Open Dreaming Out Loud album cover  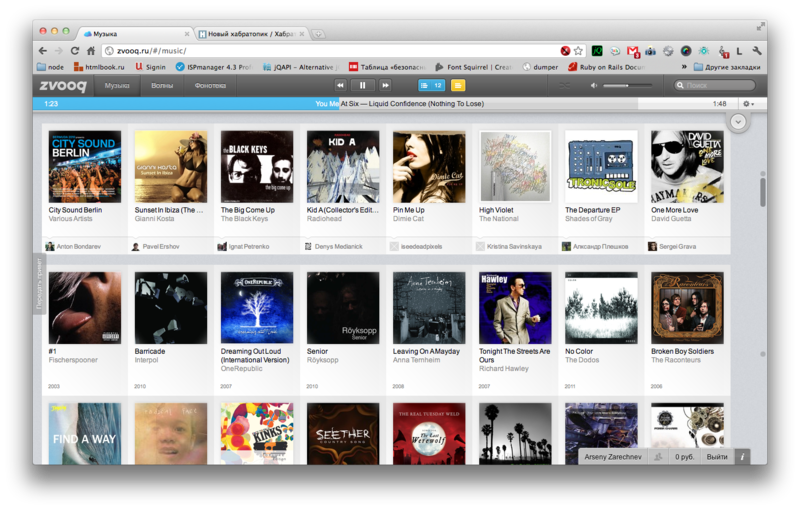click(257, 308)
